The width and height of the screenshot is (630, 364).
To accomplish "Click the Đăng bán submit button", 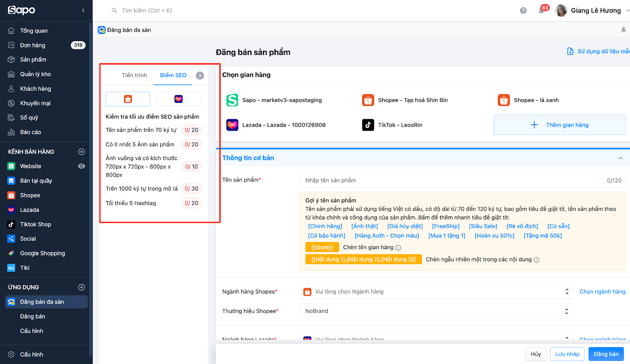I will coord(606,354).
